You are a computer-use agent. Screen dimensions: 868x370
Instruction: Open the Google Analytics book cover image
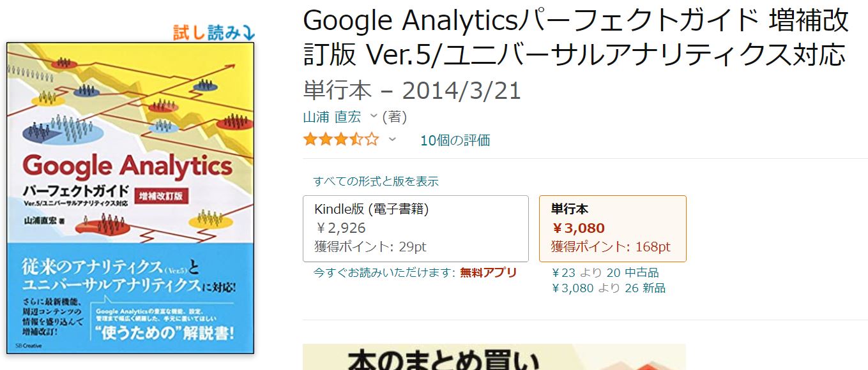click(130, 198)
